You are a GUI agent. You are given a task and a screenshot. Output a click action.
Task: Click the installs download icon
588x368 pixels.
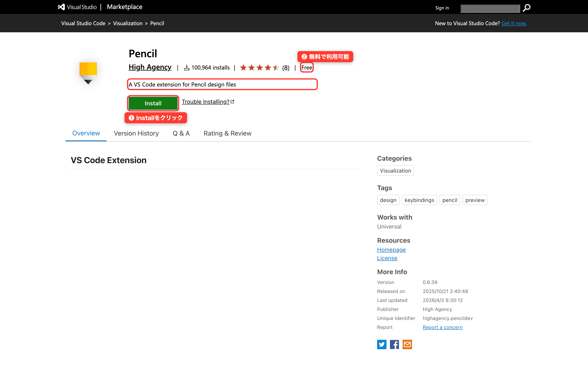click(187, 68)
